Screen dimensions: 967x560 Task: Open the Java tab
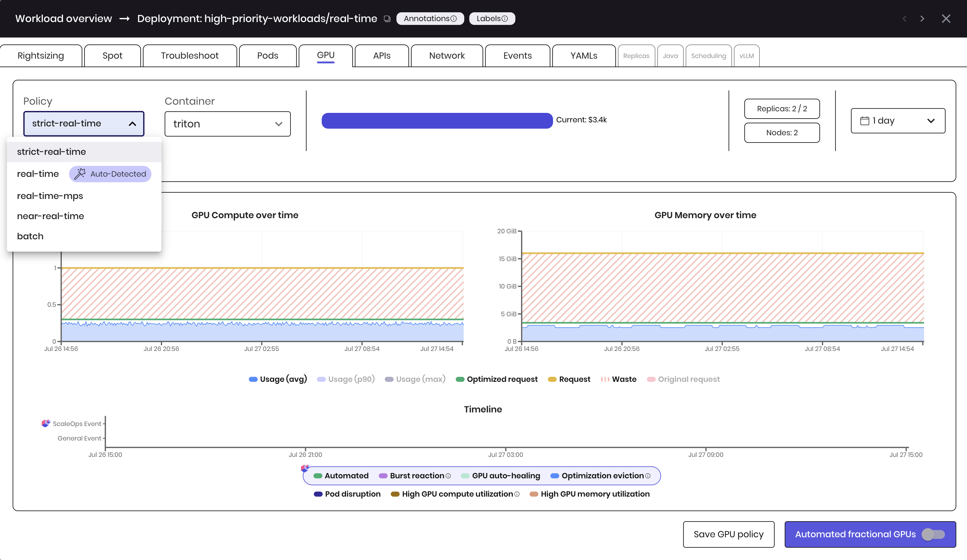click(x=671, y=55)
